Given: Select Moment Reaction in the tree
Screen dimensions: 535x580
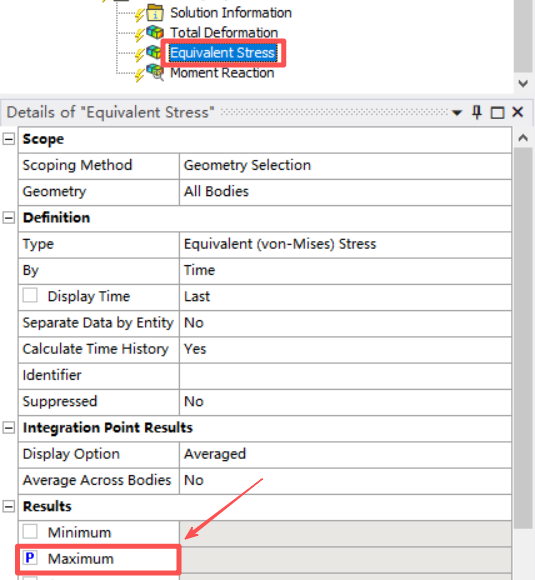Looking at the screenshot, I should [222, 73].
